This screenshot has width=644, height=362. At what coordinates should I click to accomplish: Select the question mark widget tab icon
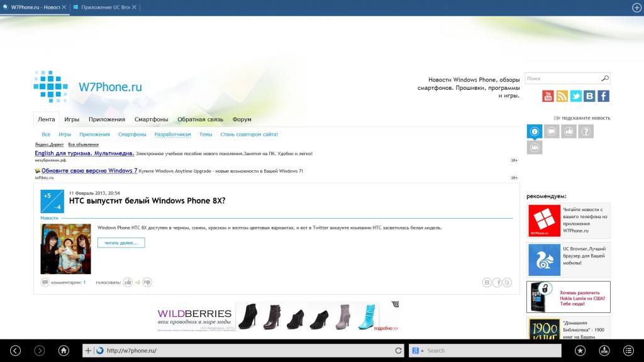click(x=586, y=131)
